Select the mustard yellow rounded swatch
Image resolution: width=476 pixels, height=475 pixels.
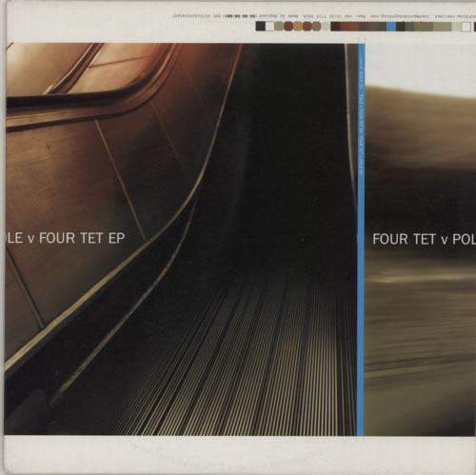(298, 27)
